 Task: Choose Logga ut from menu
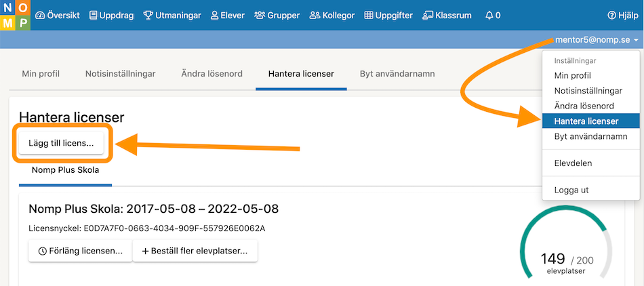click(571, 190)
